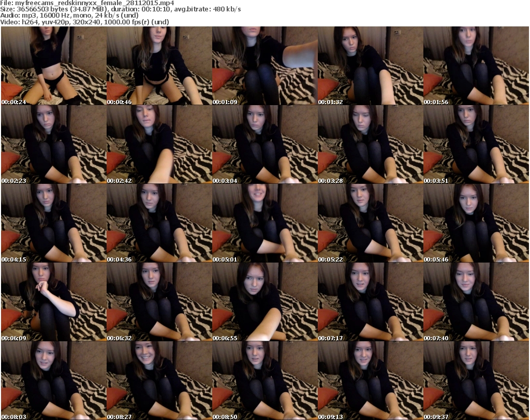Click the thumbnail frame stamped 00:01:32
This screenshot has width=530, height=420.
coord(371,66)
